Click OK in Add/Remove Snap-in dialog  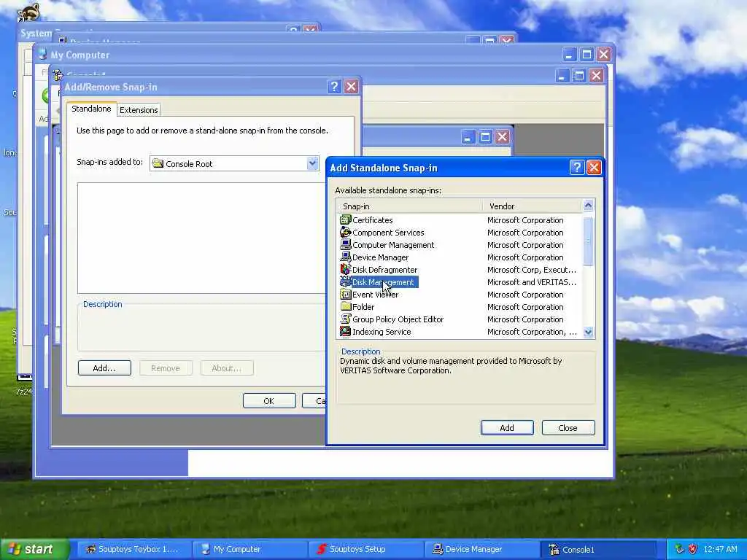click(x=269, y=401)
